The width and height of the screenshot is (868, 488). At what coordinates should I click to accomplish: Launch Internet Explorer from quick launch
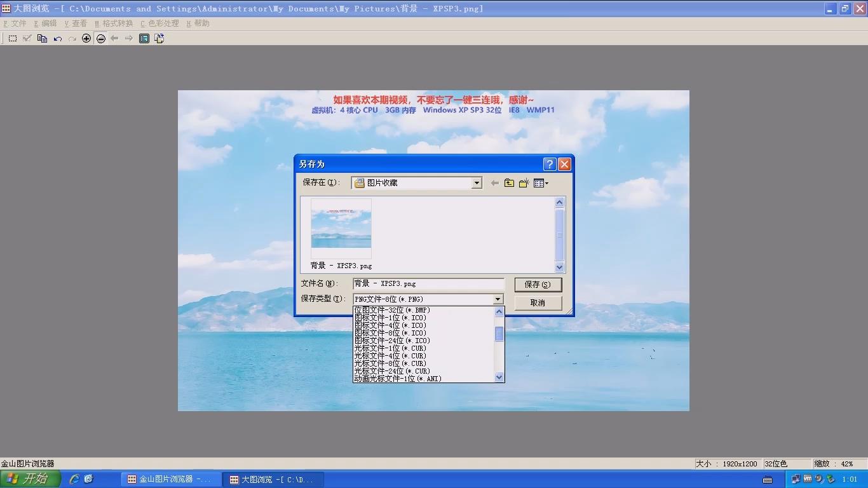pos(74,479)
